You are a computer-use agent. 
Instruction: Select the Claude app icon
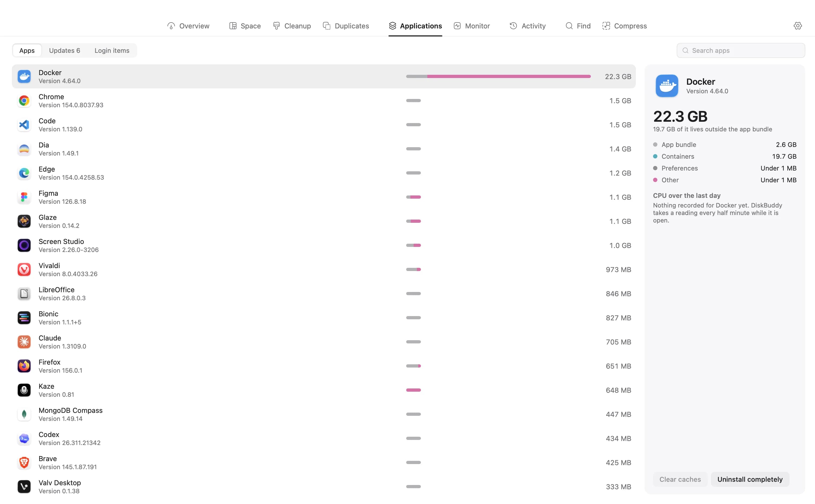pos(24,342)
